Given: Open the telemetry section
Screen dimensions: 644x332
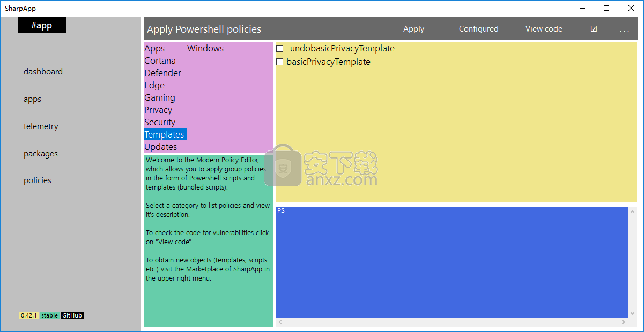Looking at the screenshot, I should (x=41, y=126).
